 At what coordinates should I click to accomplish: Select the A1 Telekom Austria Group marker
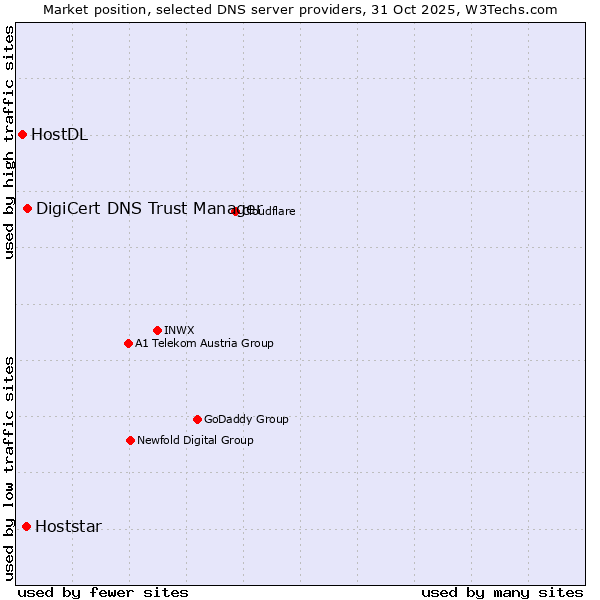coord(128,343)
